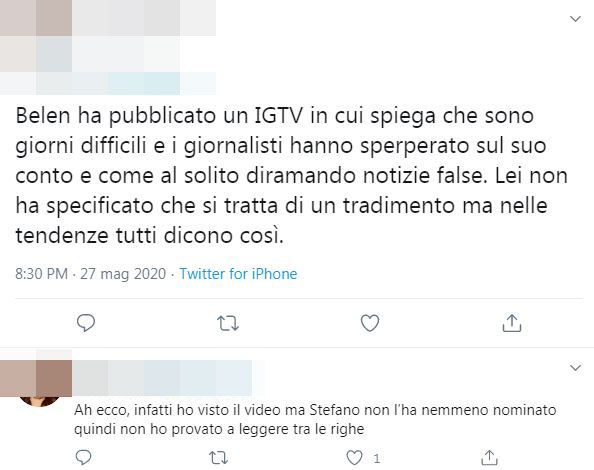Open the like count '1' on the reply
594x470 pixels.
coord(377,459)
